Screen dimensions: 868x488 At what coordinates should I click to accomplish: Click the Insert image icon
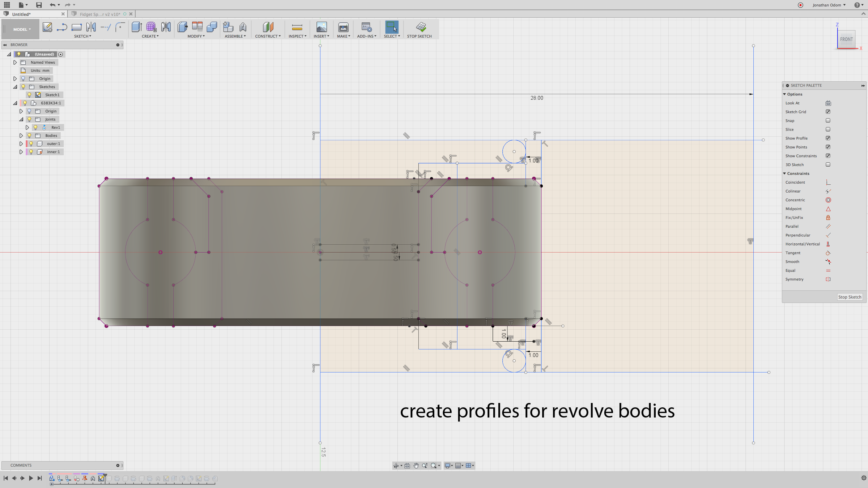click(321, 27)
